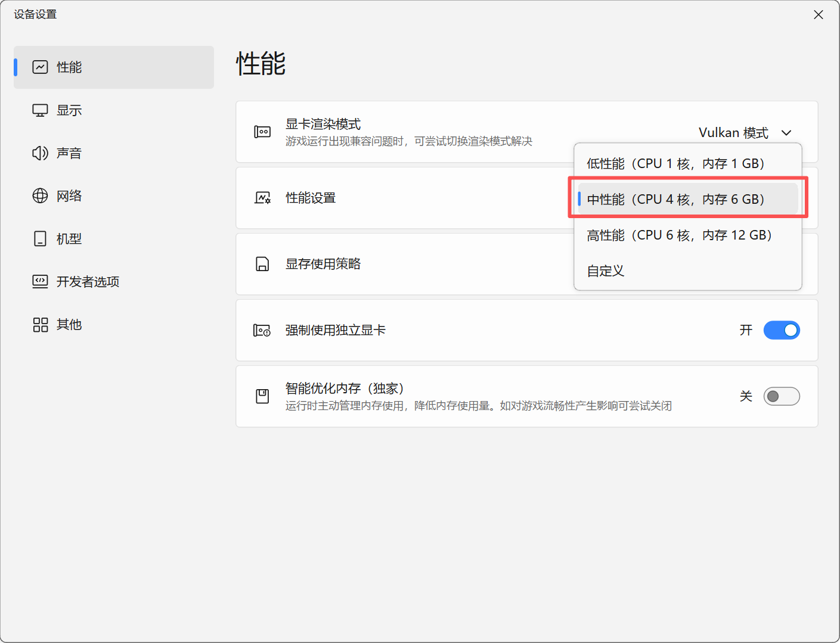Screen dimensions: 840x643
Task: Select 低性能 (CPU 1 核, 内存 1 GB)
Action: (x=688, y=163)
